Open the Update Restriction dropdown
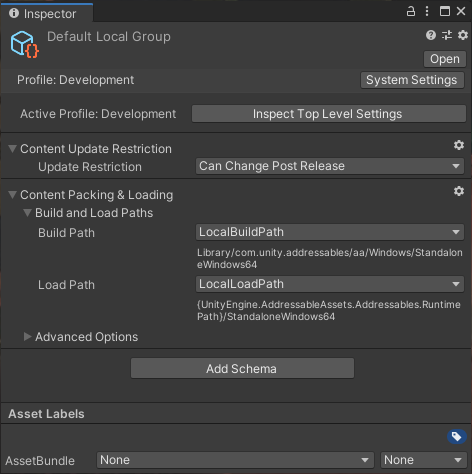 coord(330,166)
